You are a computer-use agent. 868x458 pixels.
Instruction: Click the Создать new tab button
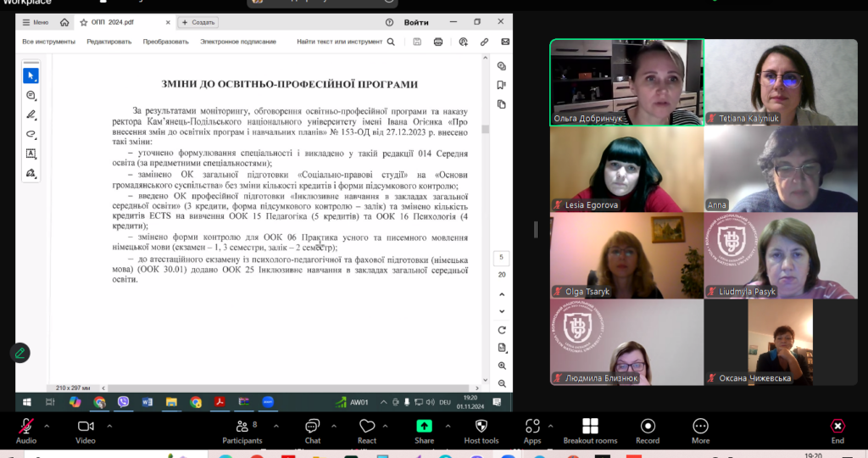[198, 22]
